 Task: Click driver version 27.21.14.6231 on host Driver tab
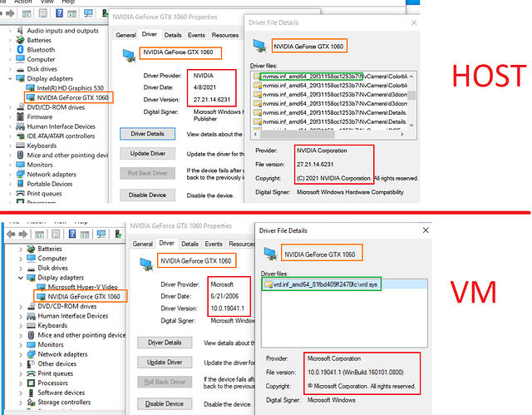click(x=212, y=100)
